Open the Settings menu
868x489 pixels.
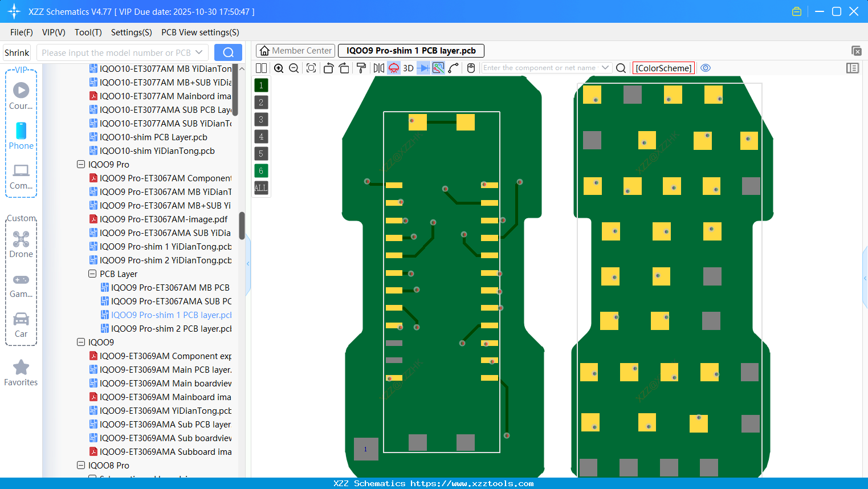[131, 32]
